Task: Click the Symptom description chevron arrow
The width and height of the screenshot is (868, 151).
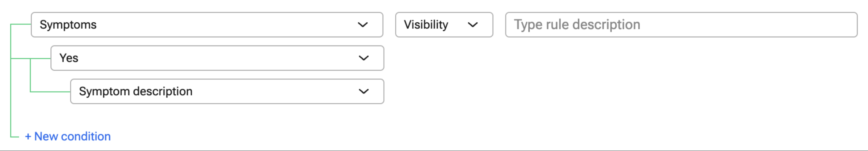Action: click(364, 91)
